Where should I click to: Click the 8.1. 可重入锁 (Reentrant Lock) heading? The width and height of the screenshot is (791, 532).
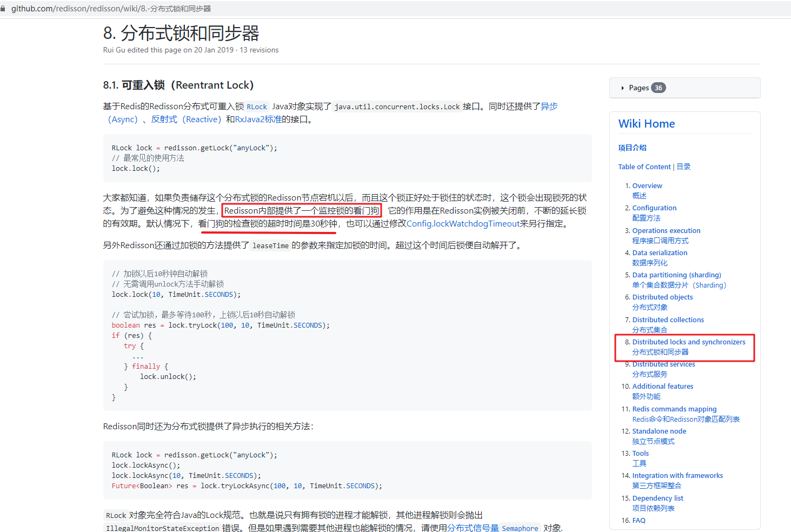pyautogui.click(x=178, y=85)
